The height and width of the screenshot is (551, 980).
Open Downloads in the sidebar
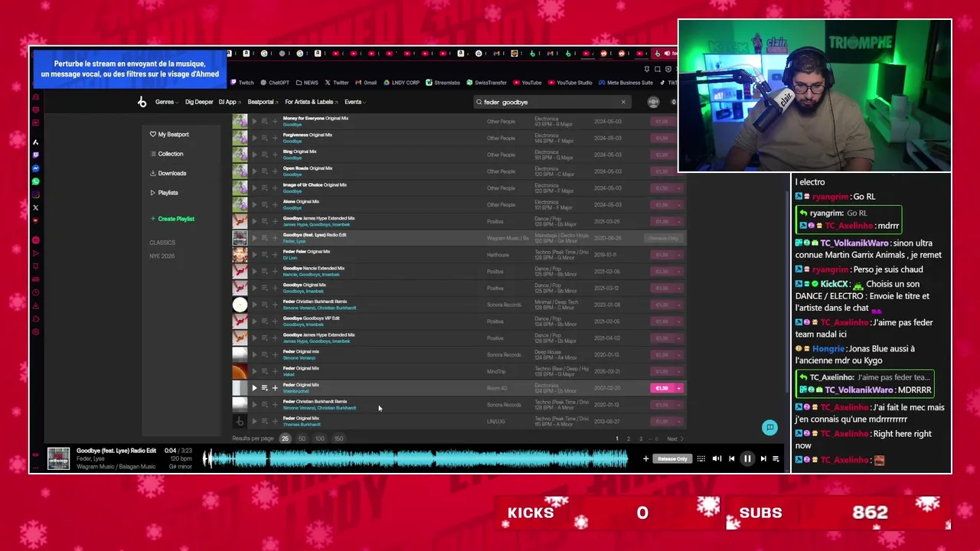click(x=168, y=173)
